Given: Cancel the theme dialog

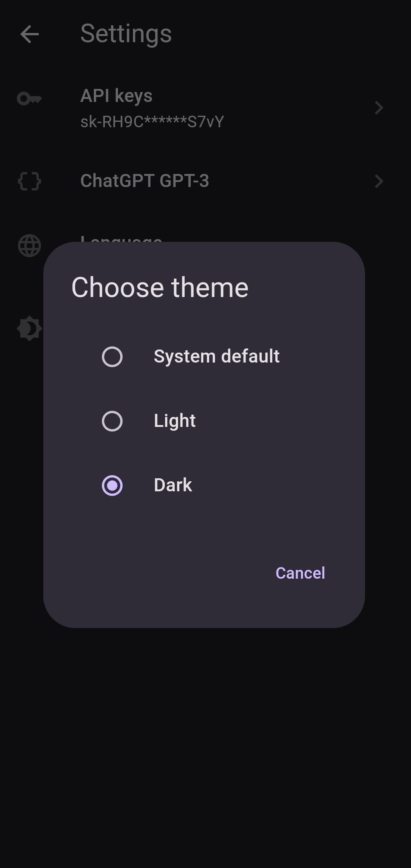Looking at the screenshot, I should click(x=300, y=573).
